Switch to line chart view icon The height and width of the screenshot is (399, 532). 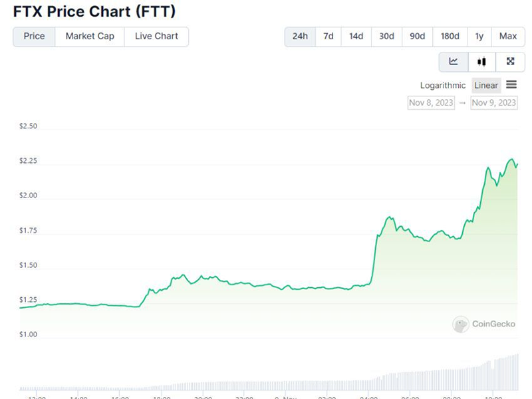[454, 62]
